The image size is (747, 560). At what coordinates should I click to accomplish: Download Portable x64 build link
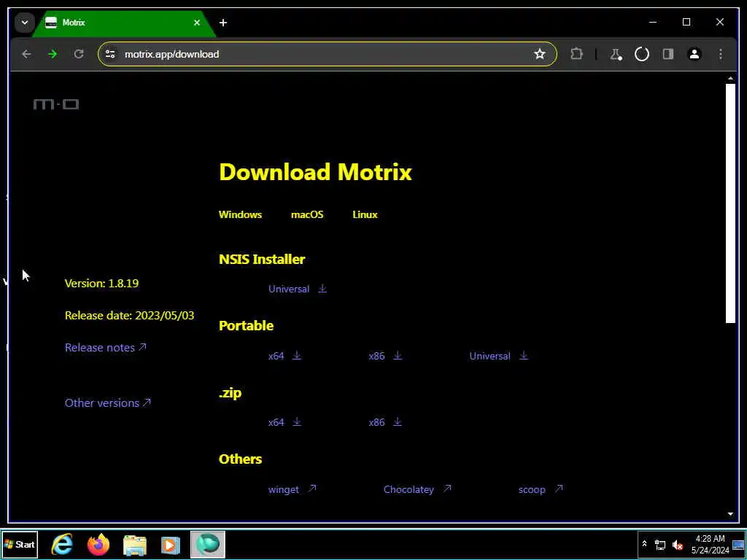(276, 356)
